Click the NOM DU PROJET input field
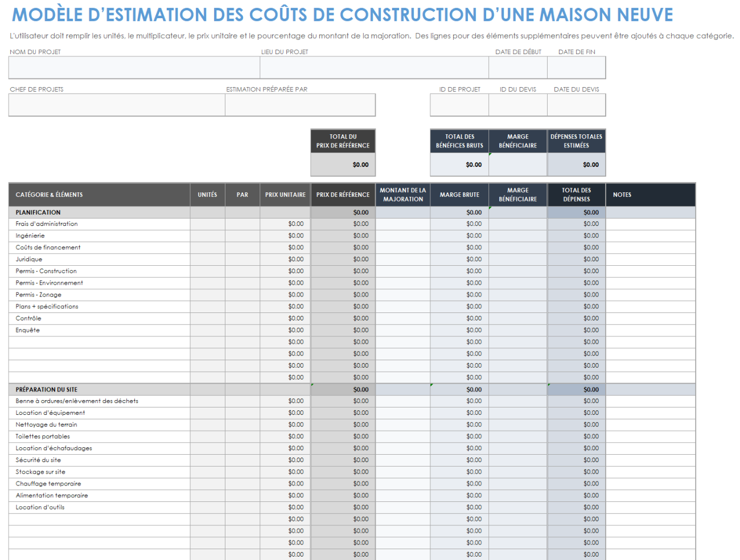This screenshot has width=740, height=560. (133, 67)
